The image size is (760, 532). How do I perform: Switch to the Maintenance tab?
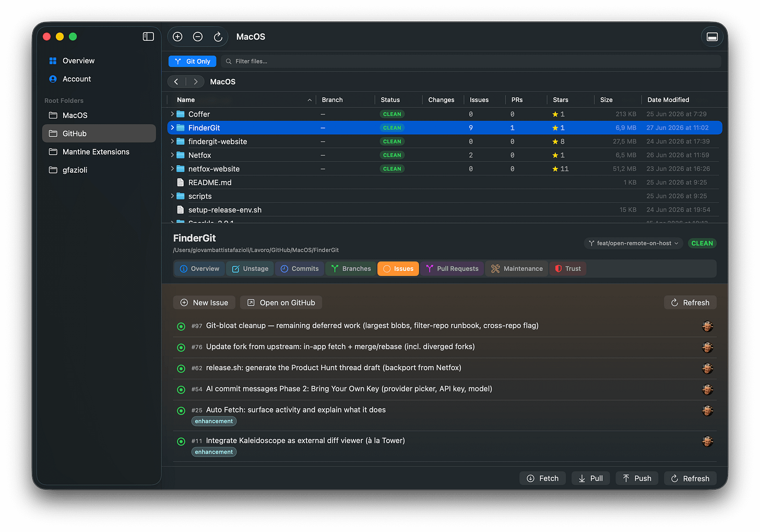[x=517, y=268]
